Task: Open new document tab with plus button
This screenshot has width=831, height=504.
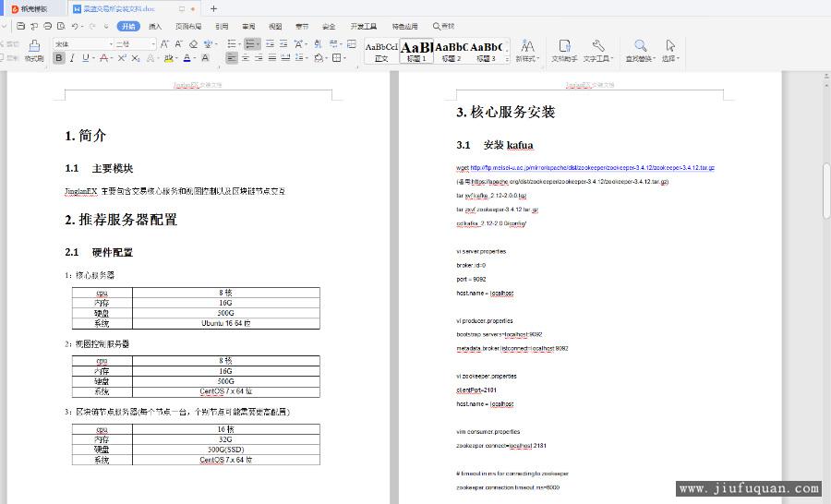Action: click(213, 8)
